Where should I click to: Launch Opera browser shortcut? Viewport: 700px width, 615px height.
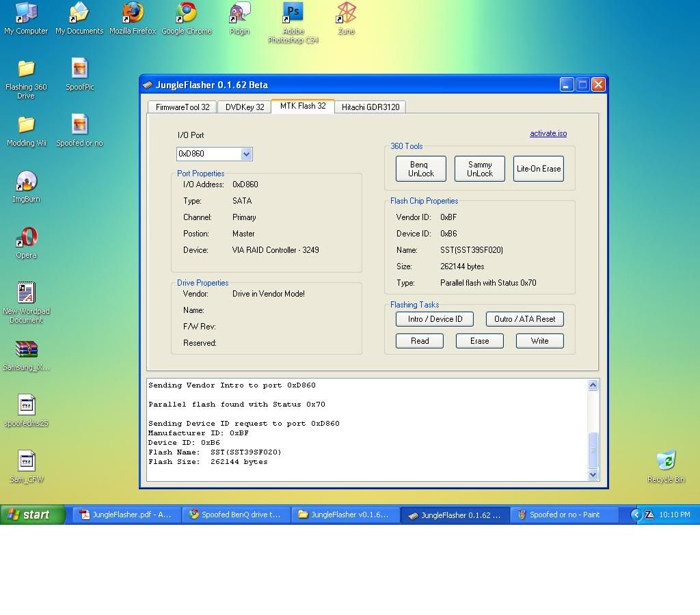point(26,238)
